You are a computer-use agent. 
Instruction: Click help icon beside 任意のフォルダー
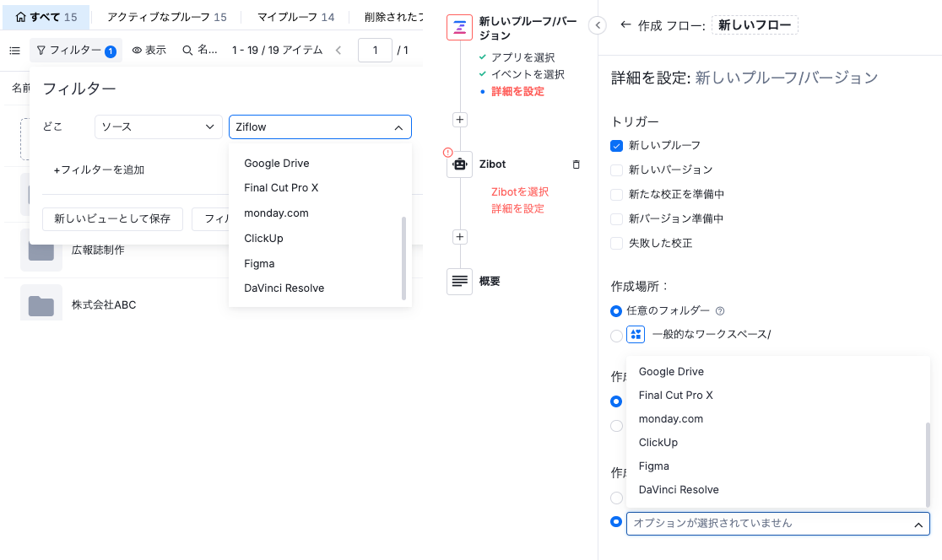coord(720,311)
